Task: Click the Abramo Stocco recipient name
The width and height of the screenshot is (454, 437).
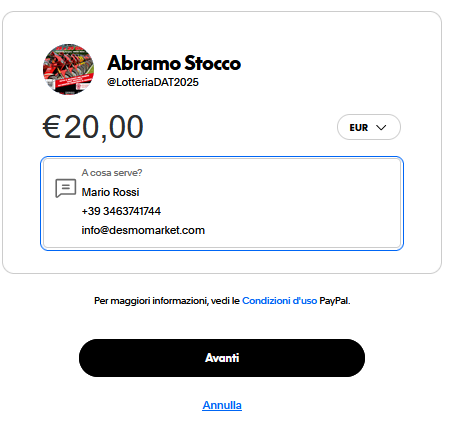Action: (x=174, y=63)
